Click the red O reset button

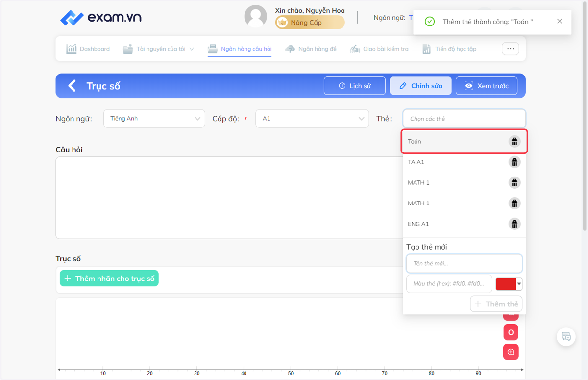tap(511, 332)
